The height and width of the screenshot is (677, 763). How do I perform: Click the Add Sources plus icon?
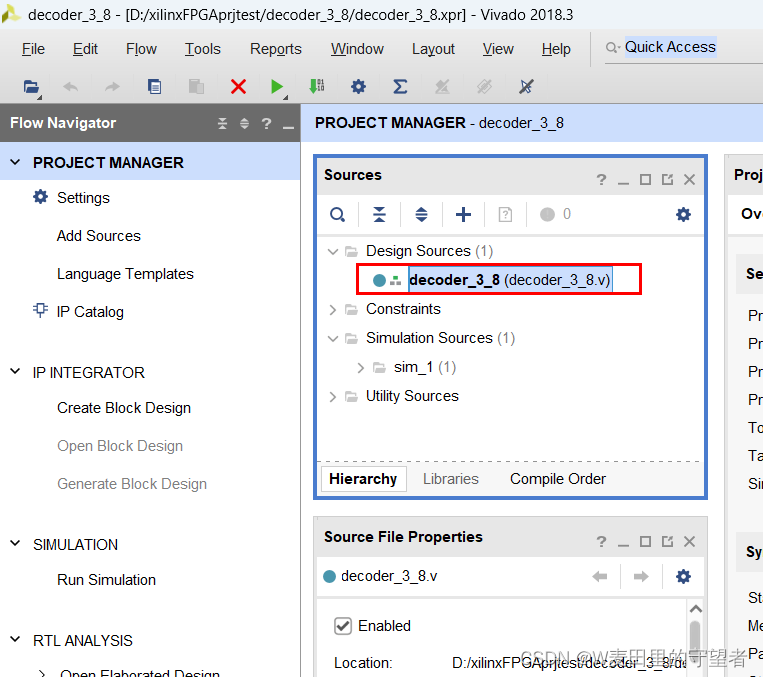tap(463, 215)
